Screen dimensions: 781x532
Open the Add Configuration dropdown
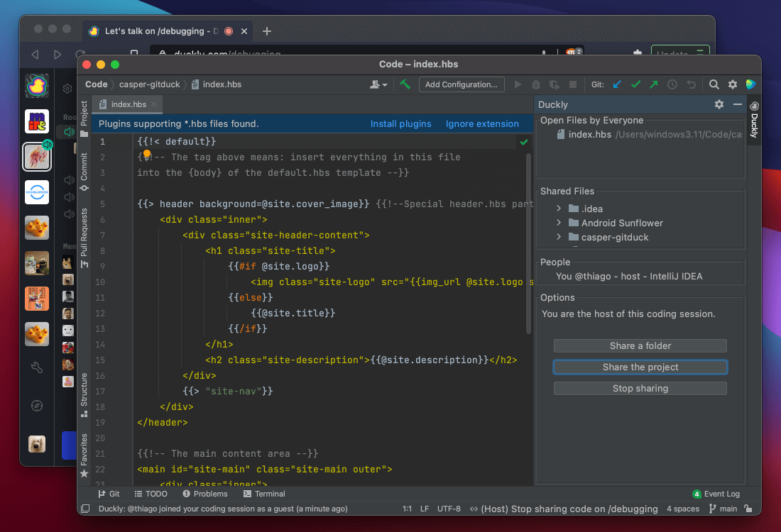tap(461, 84)
